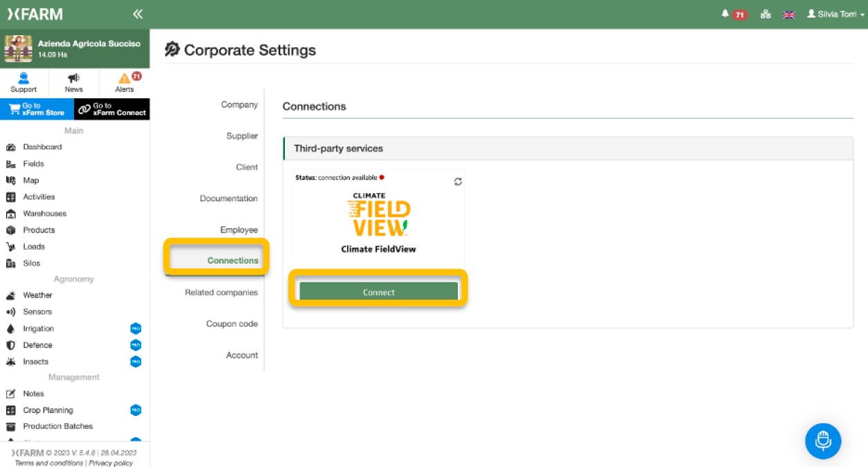Collapse the sidebar with the double chevron

[138, 14]
